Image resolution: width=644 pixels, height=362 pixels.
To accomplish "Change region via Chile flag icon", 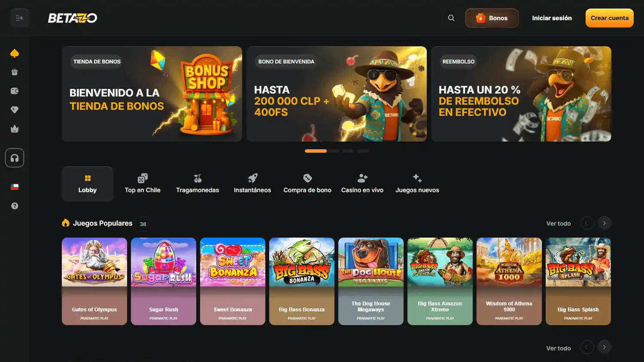I will coord(15,187).
